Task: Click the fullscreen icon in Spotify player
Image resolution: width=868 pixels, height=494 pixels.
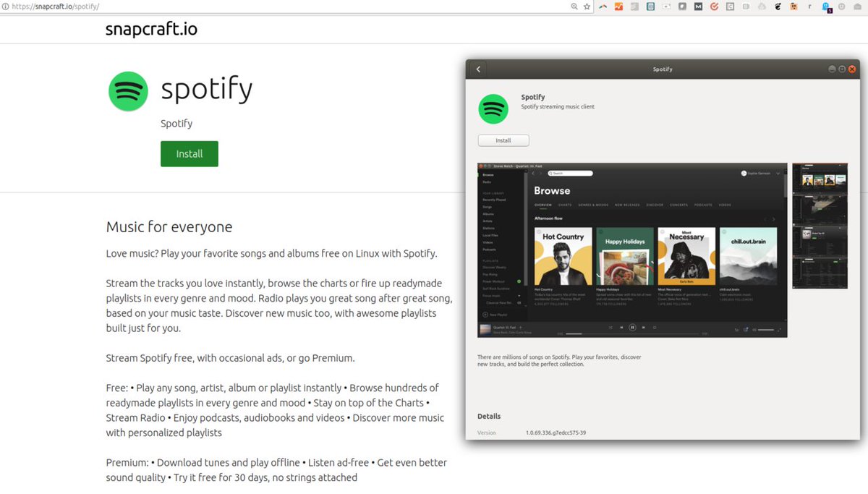Action: (x=779, y=330)
